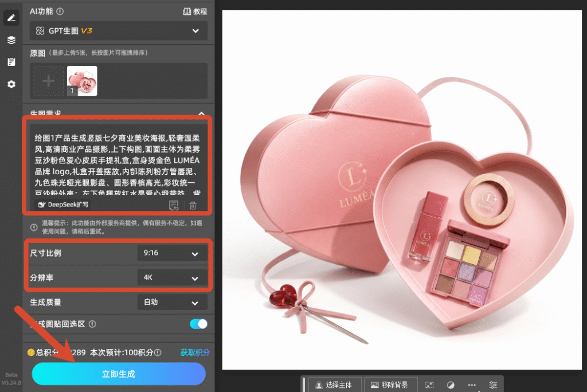Click the DeepSeek扩写 button
This screenshot has height=392, width=587.
(63, 205)
